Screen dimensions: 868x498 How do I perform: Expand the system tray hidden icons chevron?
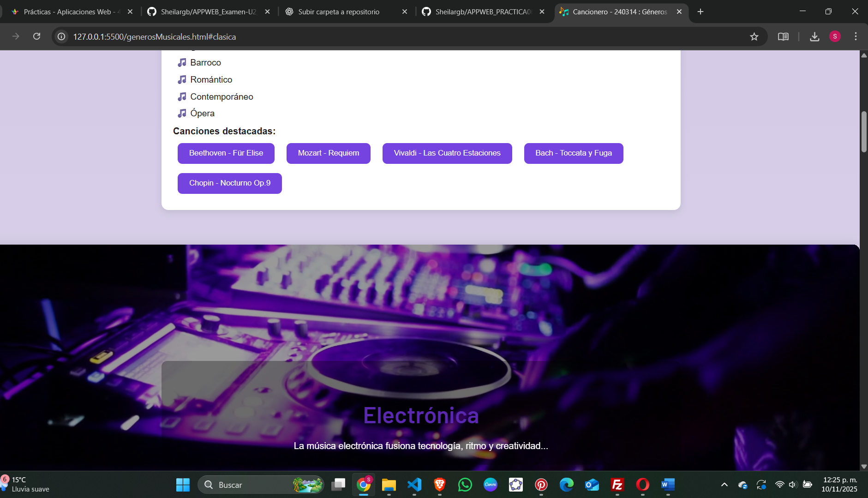tap(724, 485)
